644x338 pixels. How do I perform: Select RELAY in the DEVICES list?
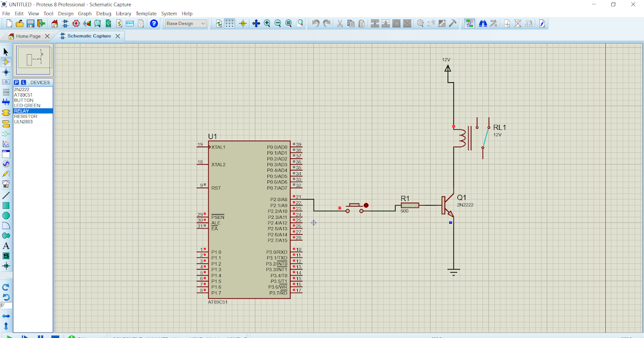(x=23, y=111)
